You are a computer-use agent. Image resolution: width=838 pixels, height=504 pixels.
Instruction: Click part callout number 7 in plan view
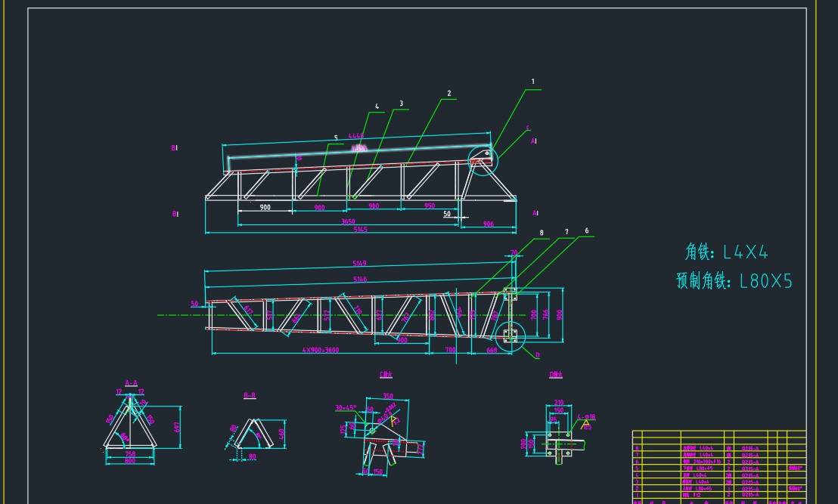click(566, 232)
